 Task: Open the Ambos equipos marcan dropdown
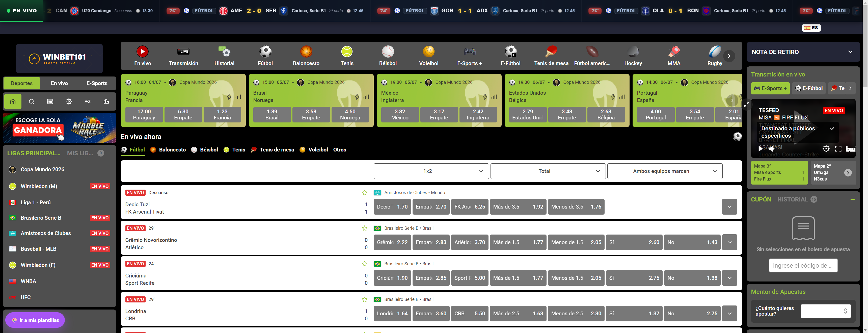point(665,171)
